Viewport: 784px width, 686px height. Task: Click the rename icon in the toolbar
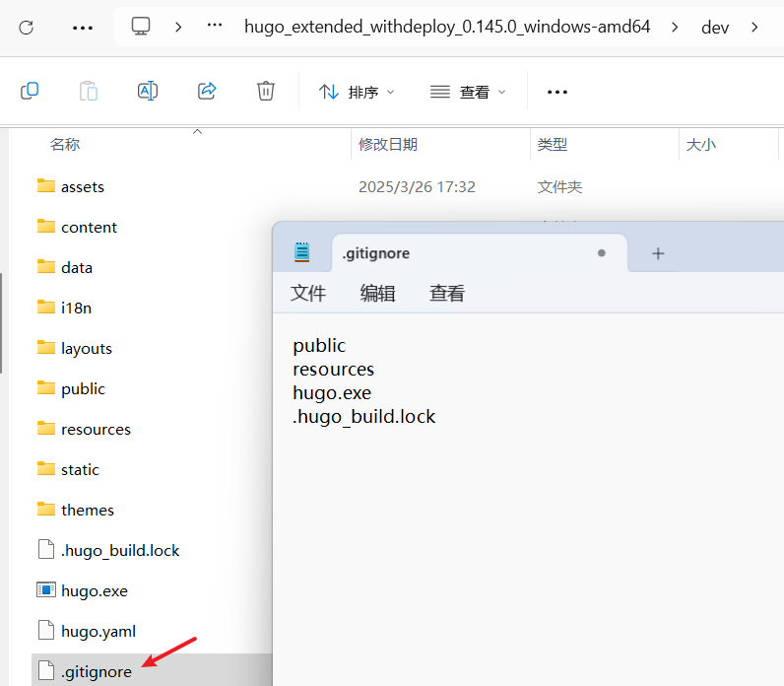[148, 91]
